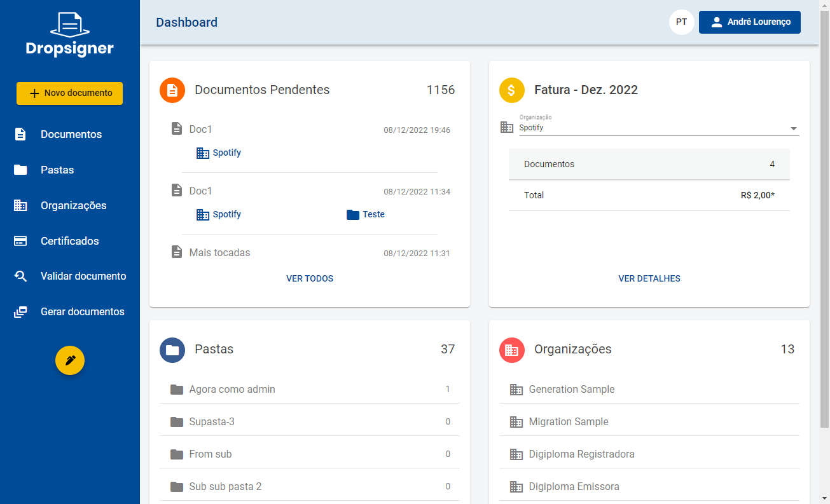Screen dimensions: 830x504
Task: Click the yellow dollar Fatura icon
Action: pyautogui.click(x=512, y=90)
